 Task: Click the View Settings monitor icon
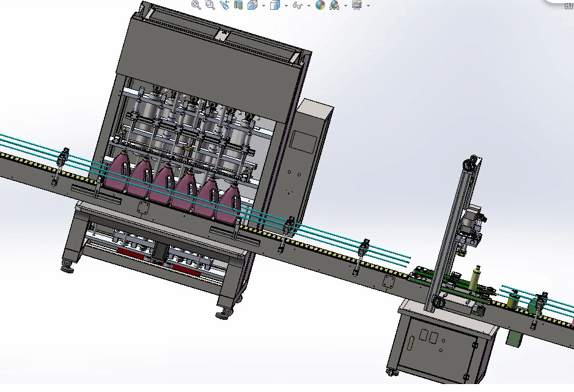tap(357, 5)
